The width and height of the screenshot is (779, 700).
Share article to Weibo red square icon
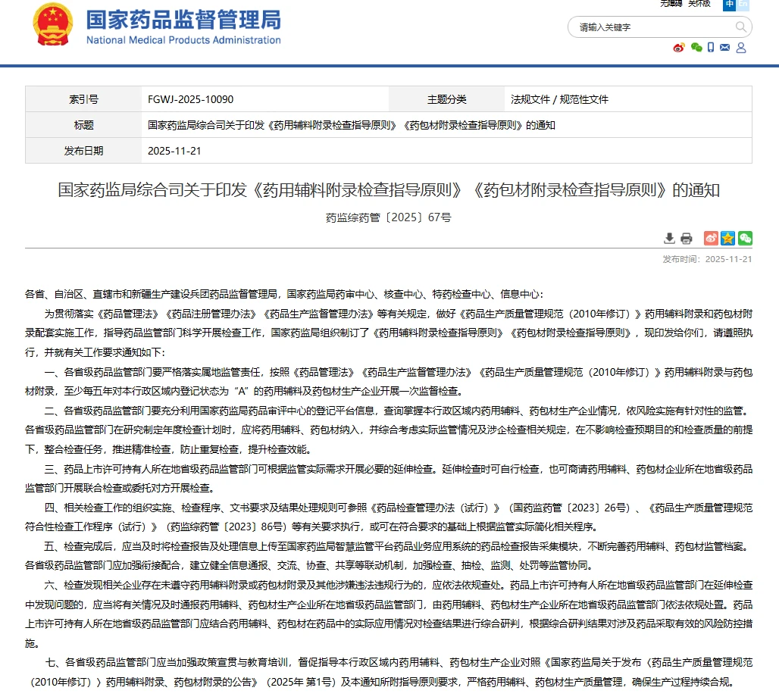tap(711, 239)
